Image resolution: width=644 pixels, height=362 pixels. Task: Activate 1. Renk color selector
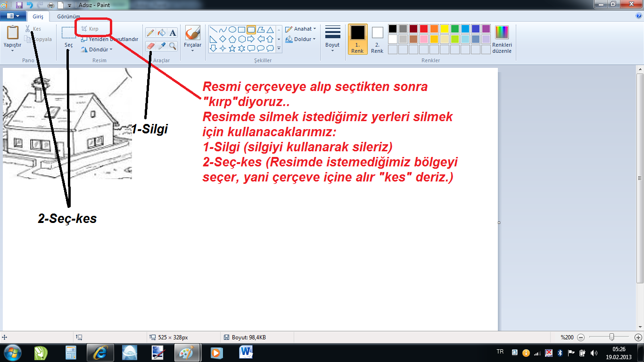357,39
